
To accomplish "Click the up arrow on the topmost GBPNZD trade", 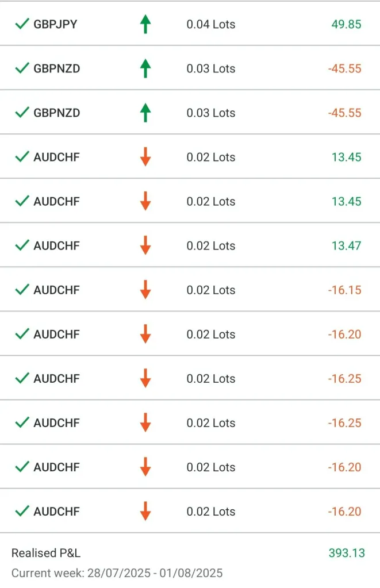I will (x=145, y=68).
